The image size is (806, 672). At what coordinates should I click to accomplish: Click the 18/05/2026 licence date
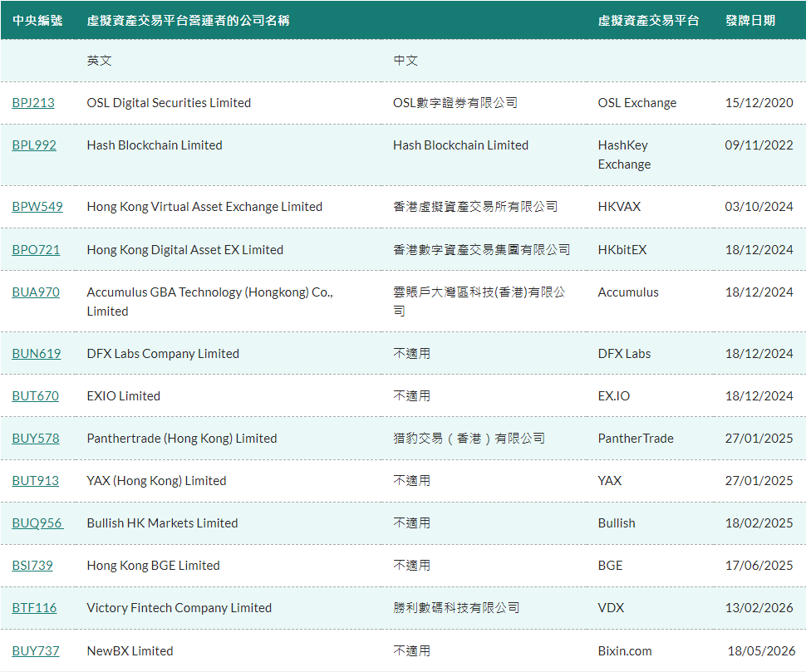tap(761, 651)
